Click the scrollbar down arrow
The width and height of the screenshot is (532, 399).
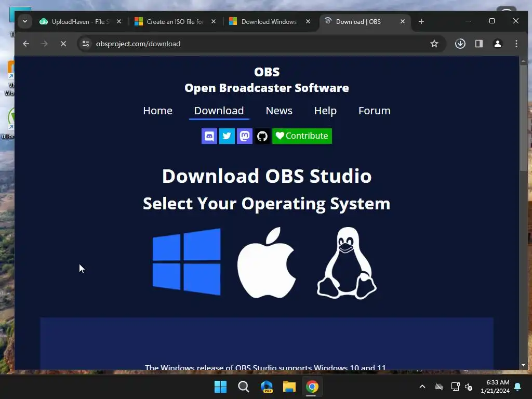523,365
